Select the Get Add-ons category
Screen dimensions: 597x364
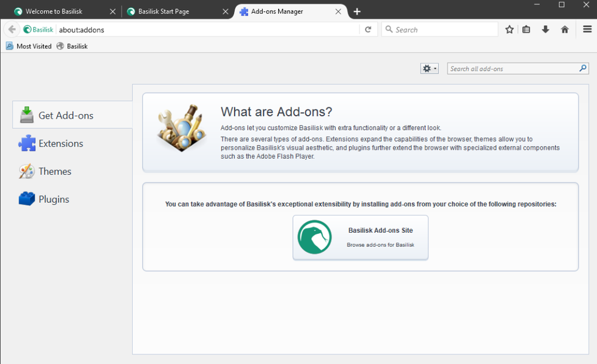tap(72, 115)
